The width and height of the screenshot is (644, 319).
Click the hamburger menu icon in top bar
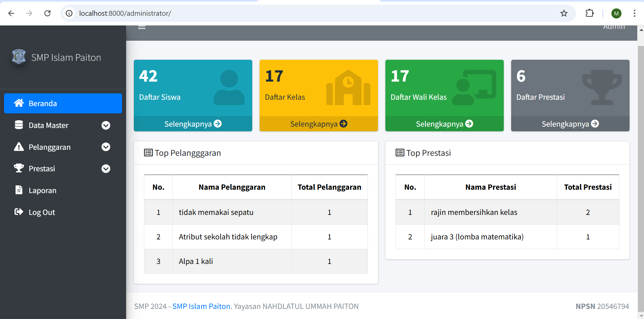(x=141, y=26)
